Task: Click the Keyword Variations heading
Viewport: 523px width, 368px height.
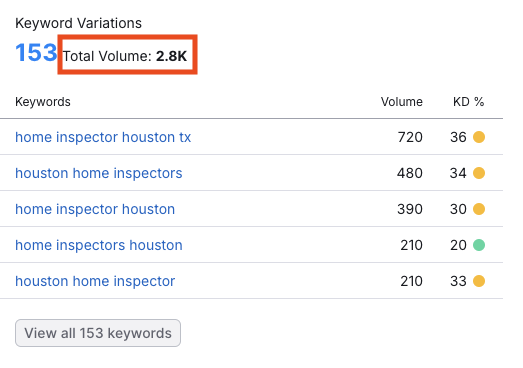Action: coord(78,23)
